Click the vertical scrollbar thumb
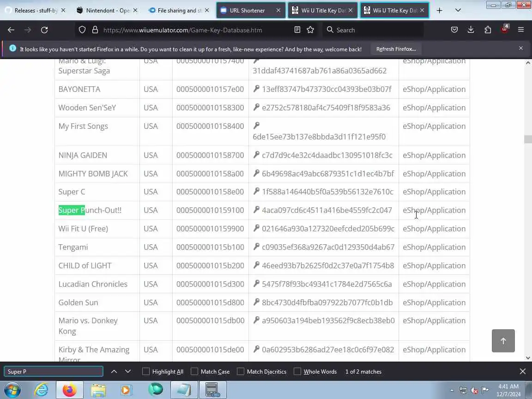The height and width of the screenshot is (399, 532). 527,139
